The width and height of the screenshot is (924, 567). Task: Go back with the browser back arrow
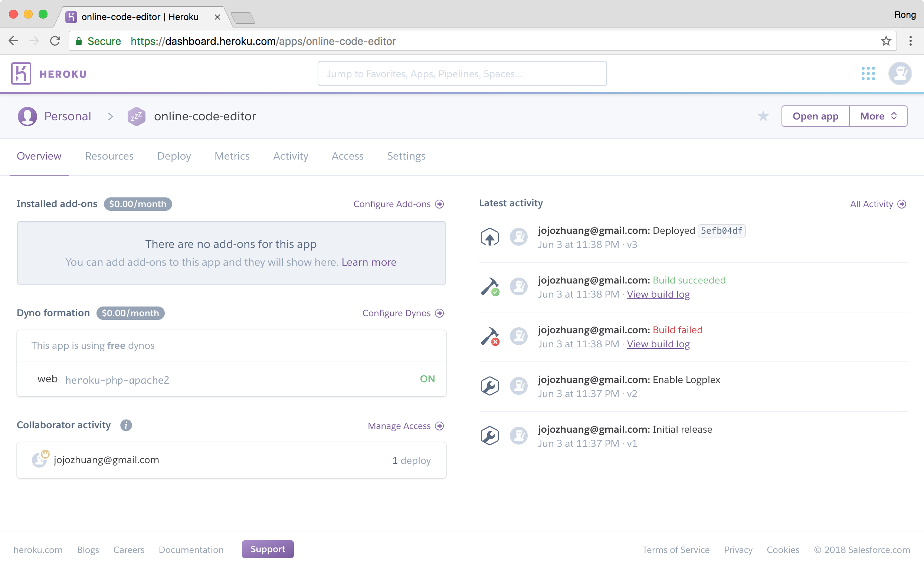(x=13, y=41)
